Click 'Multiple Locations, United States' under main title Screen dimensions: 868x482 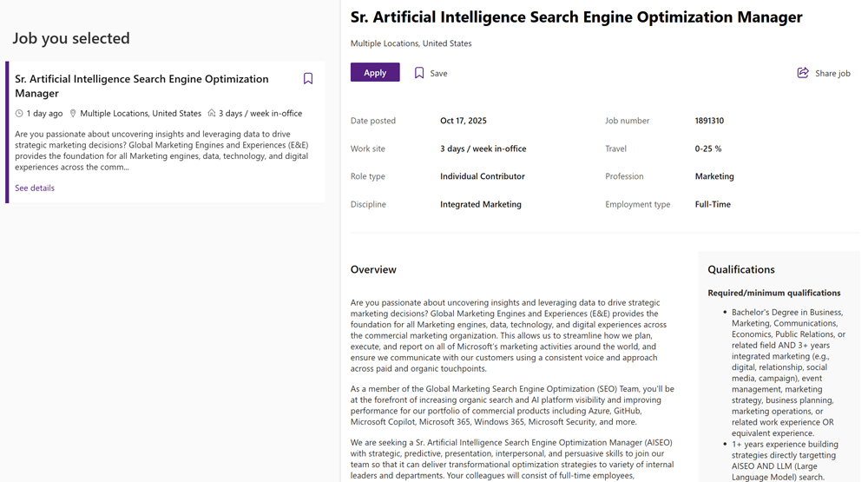point(411,43)
